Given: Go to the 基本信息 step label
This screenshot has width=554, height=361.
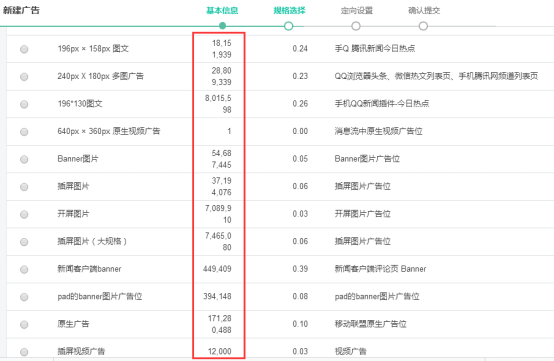Looking at the screenshot, I should coord(222,11).
